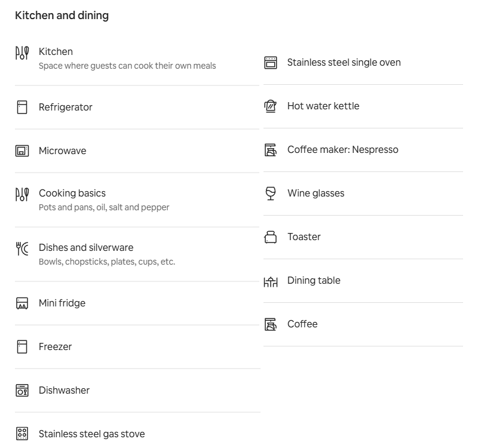The width and height of the screenshot is (478, 448).
Task: Select the Kitchen and dining heading
Action: [62, 16]
